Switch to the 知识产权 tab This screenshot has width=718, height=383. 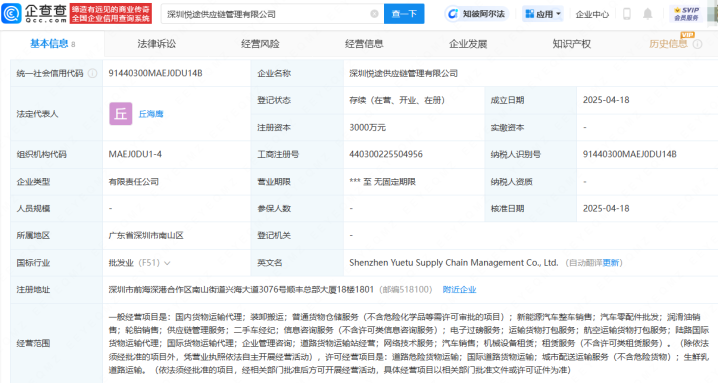coord(571,44)
